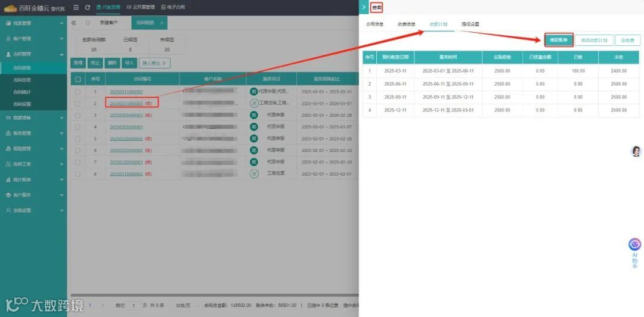
Task: Click the refresh icon in top bar
Action: pos(88,7)
